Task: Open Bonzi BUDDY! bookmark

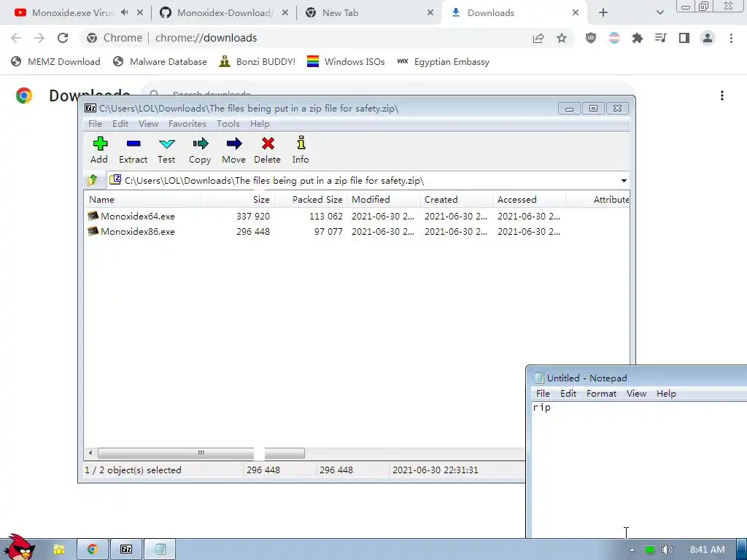Action: click(x=258, y=61)
